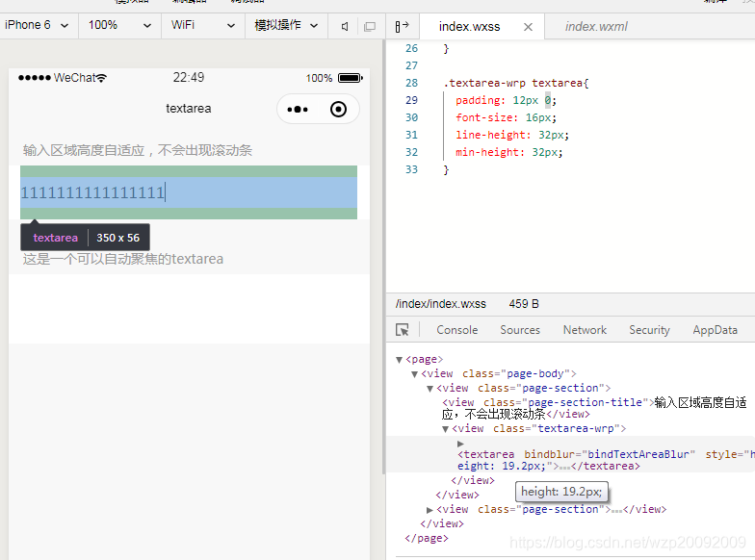Close the index.wxss tab
This screenshot has width=755, height=560.
pos(528,27)
